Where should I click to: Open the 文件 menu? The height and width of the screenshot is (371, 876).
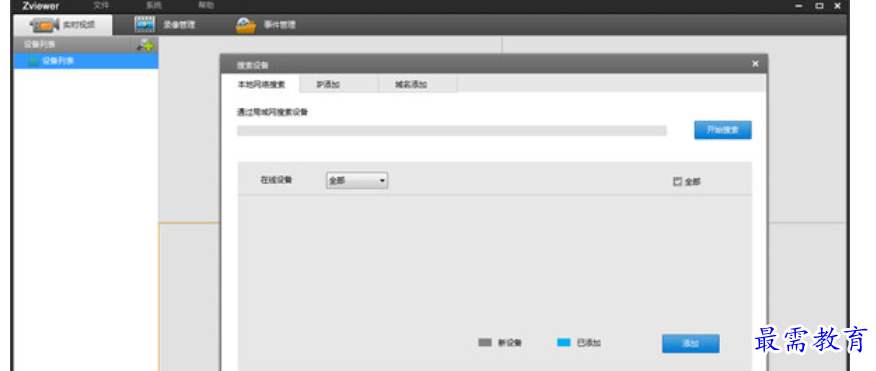coord(101,6)
